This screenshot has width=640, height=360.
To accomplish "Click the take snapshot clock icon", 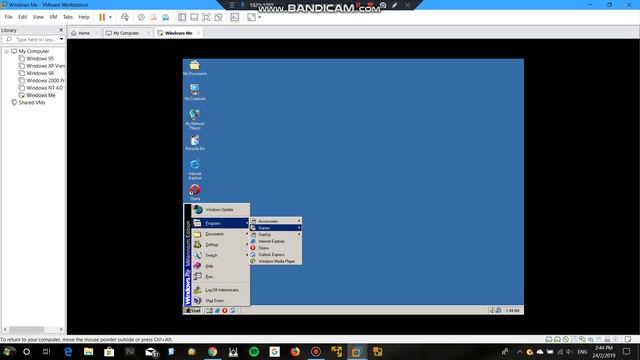I will (x=141, y=17).
